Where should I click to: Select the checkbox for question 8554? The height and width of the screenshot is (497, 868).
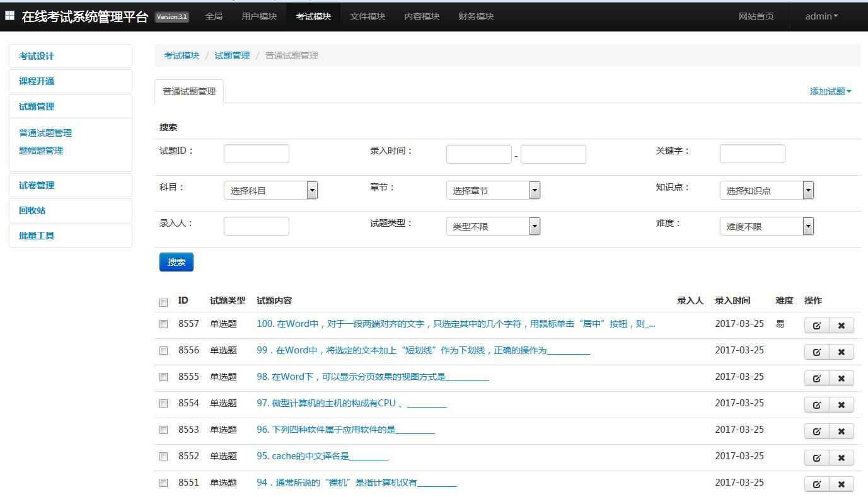(x=164, y=404)
